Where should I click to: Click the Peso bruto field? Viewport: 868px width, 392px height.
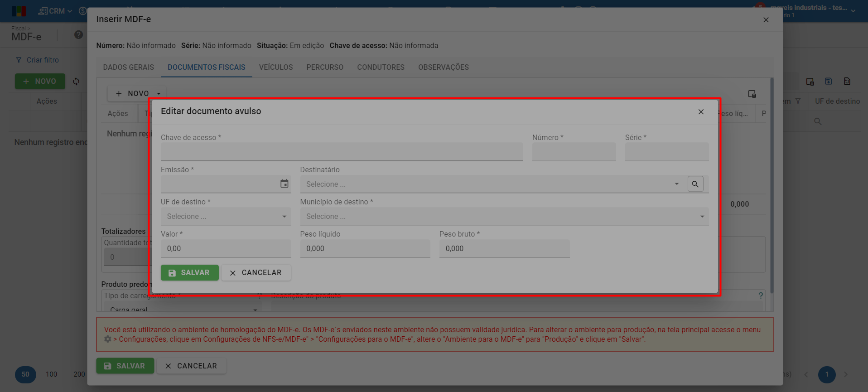(504, 248)
